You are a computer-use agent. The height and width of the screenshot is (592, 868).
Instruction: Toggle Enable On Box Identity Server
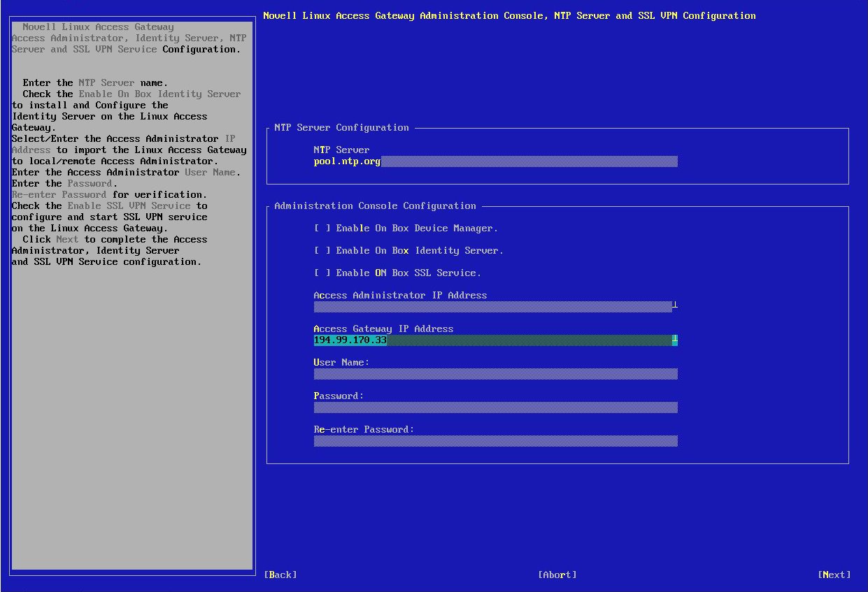[322, 251]
